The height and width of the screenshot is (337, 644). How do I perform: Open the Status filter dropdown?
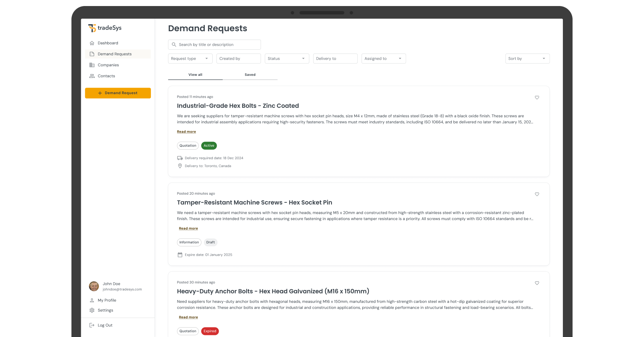tap(286, 59)
